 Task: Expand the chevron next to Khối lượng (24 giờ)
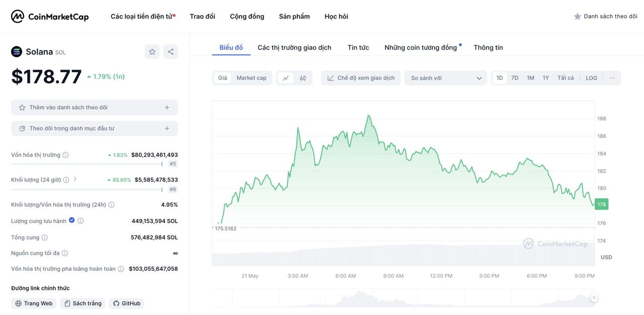[x=75, y=179]
